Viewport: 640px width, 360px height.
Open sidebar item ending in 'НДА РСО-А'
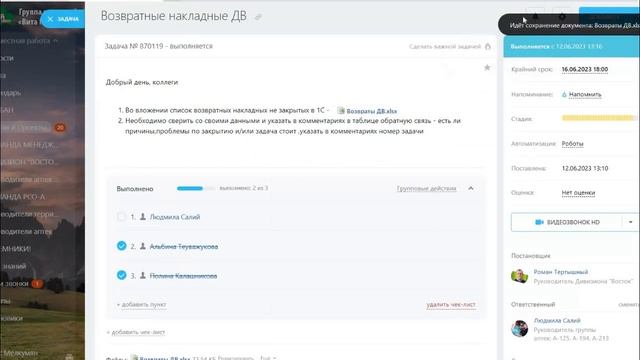click(23, 197)
